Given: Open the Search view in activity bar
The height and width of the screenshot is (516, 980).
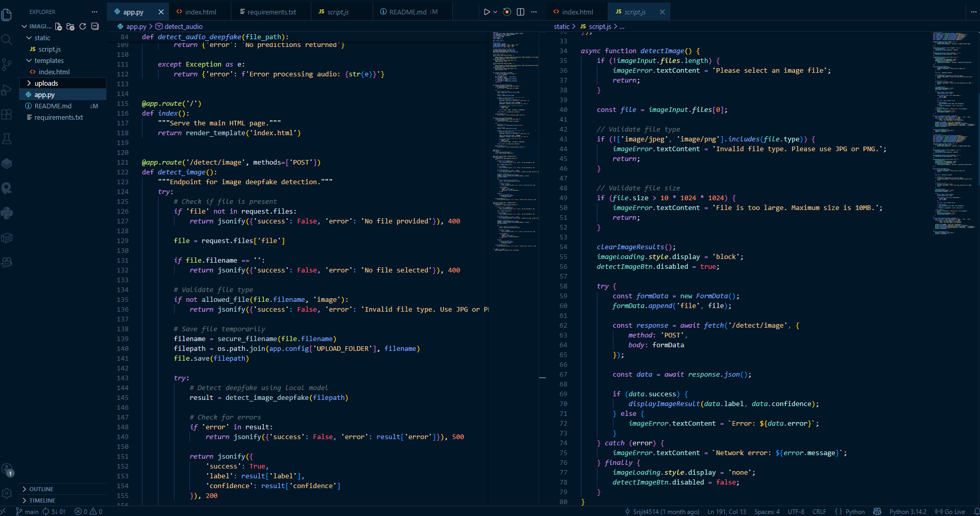Looking at the screenshot, I should (x=7, y=40).
